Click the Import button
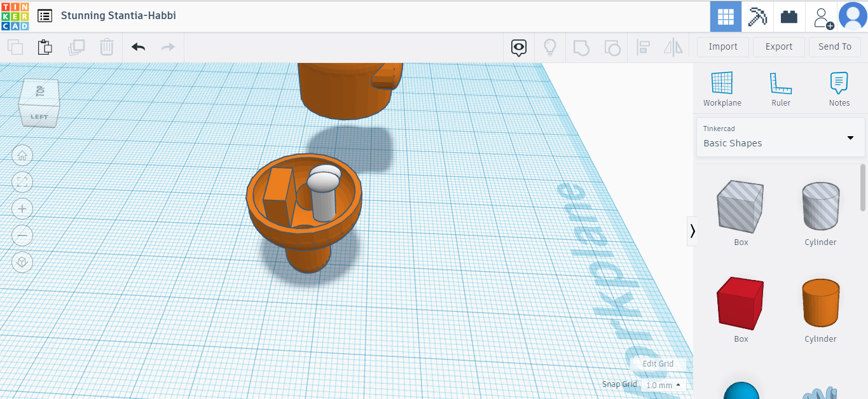The width and height of the screenshot is (868, 399). pos(723,47)
